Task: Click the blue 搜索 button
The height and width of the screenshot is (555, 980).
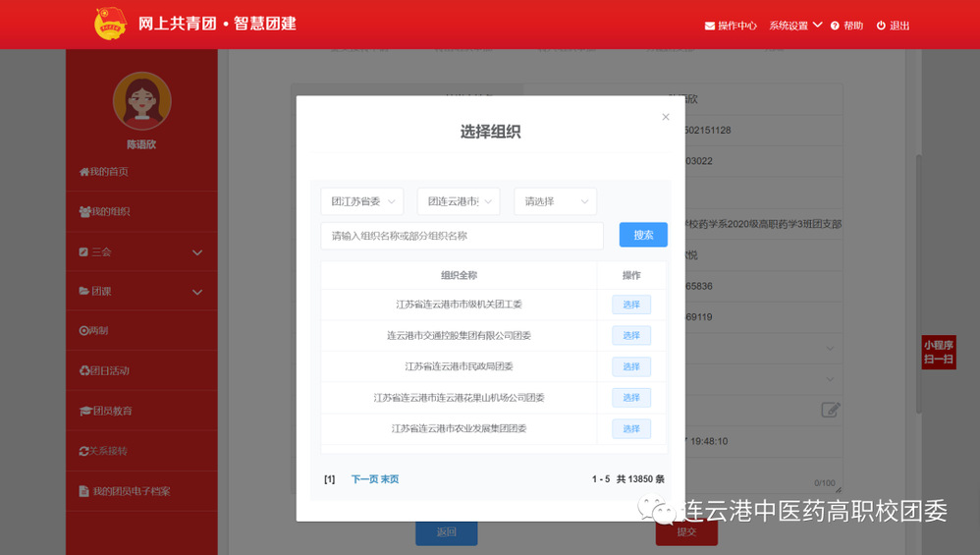Action: tap(643, 235)
